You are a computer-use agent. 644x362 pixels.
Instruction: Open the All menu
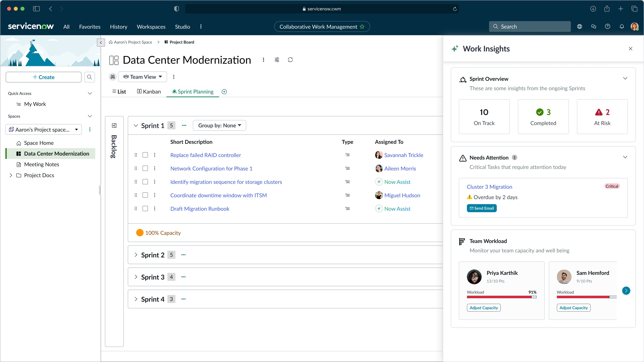tap(66, 27)
